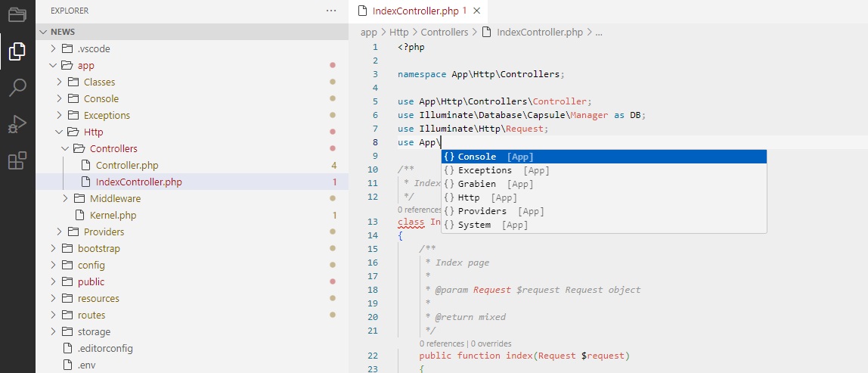Click the folder icon atop the activity bar

pyautogui.click(x=17, y=15)
